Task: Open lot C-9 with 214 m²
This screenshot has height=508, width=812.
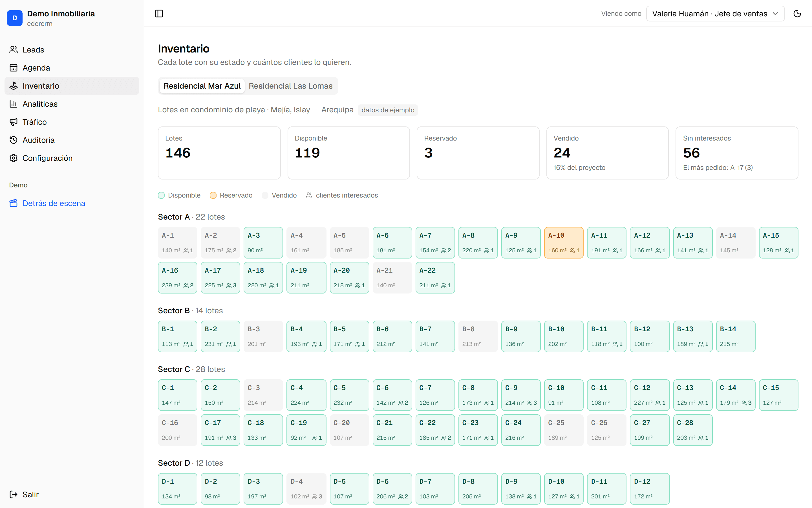Action: pos(521,395)
